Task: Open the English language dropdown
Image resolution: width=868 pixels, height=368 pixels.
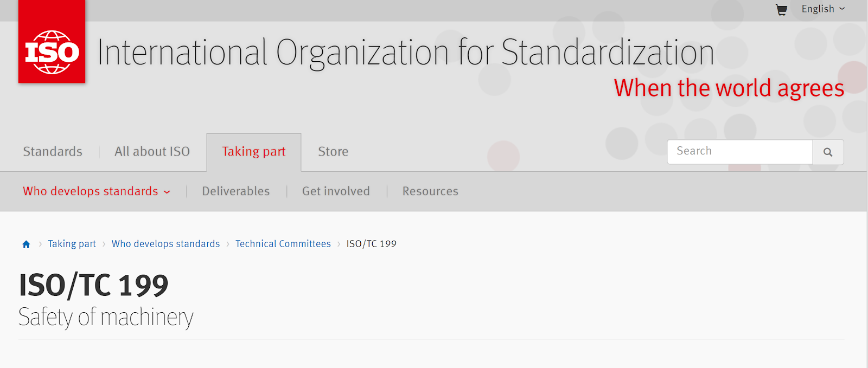Action: click(822, 9)
